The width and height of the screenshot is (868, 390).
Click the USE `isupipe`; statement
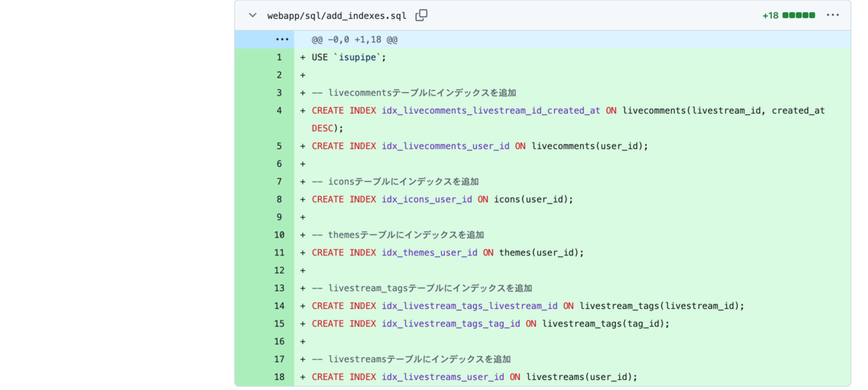[349, 57]
